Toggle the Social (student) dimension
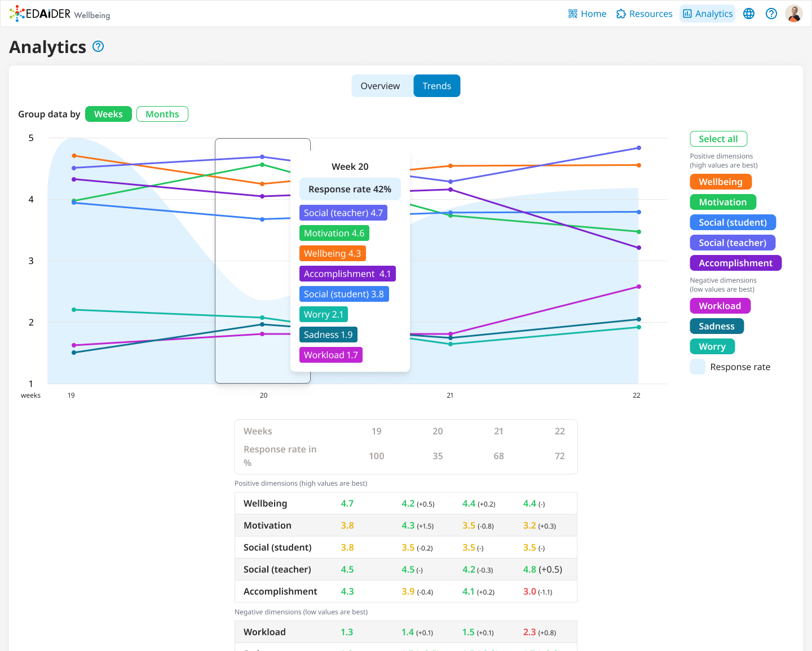Screen dimensions: 812x651 point(733,222)
